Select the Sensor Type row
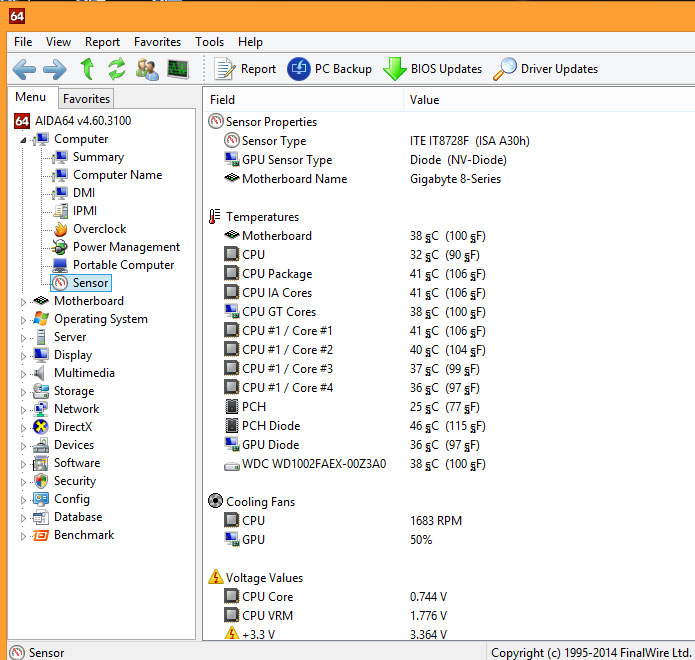The image size is (695, 660). 450,141
